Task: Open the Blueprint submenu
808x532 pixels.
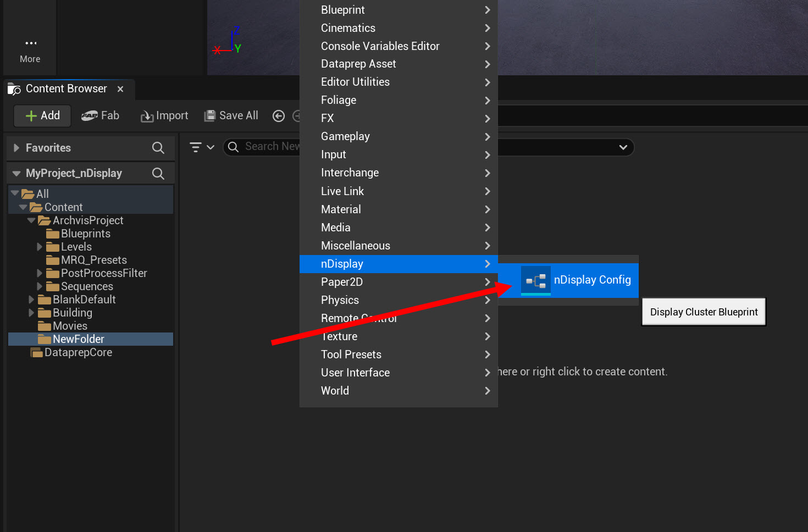Action: (399, 10)
